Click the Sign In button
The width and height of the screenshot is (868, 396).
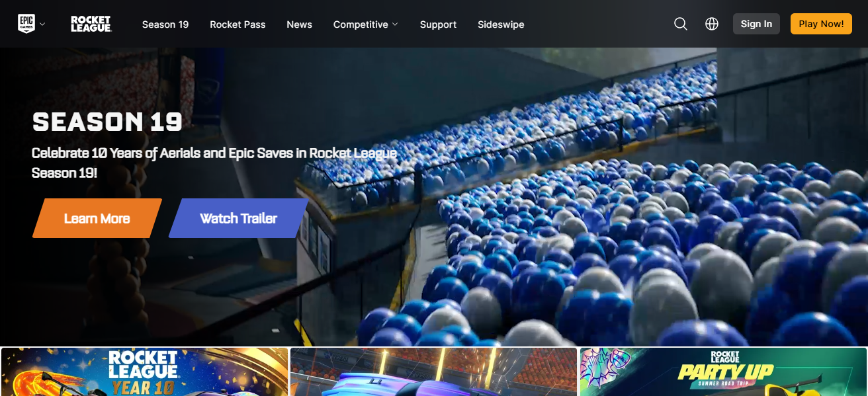[756, 24]
